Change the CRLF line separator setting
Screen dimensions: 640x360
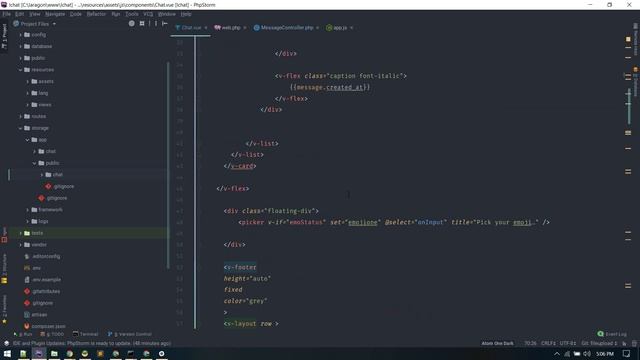[548, 344]
